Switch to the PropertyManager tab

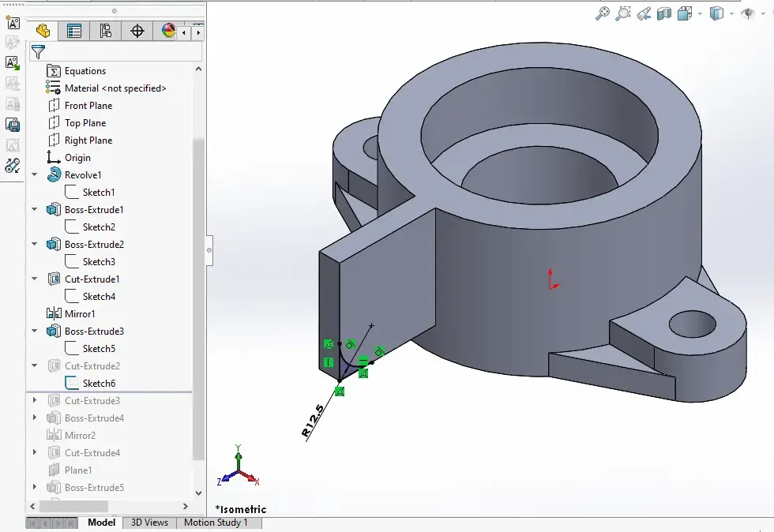coord(74,31)
